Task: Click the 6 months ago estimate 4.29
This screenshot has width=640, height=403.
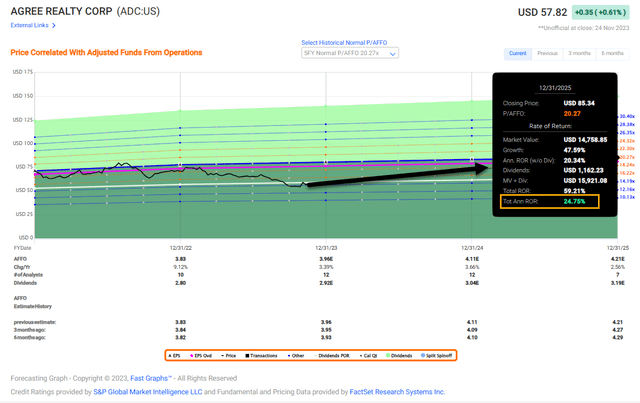Action: tap(618, 337)
